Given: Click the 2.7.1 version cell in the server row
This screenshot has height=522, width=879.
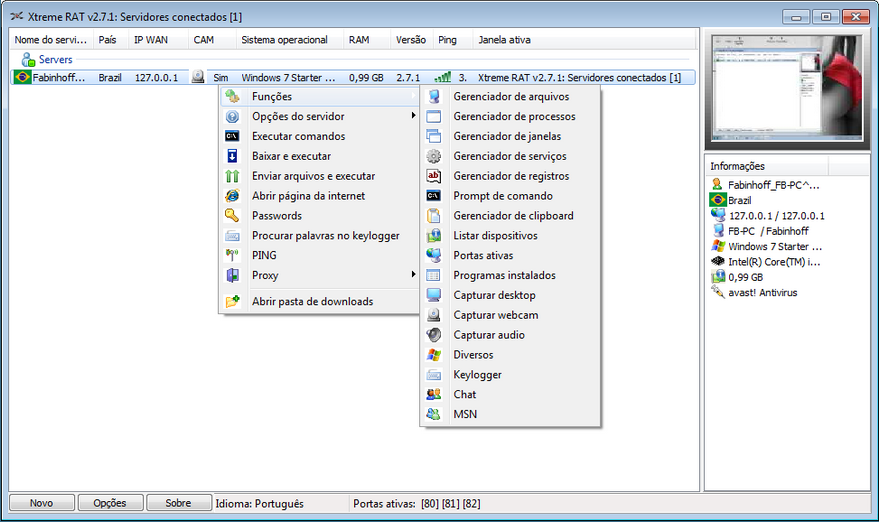Looking at the screenshot, I should coord(408,77).
